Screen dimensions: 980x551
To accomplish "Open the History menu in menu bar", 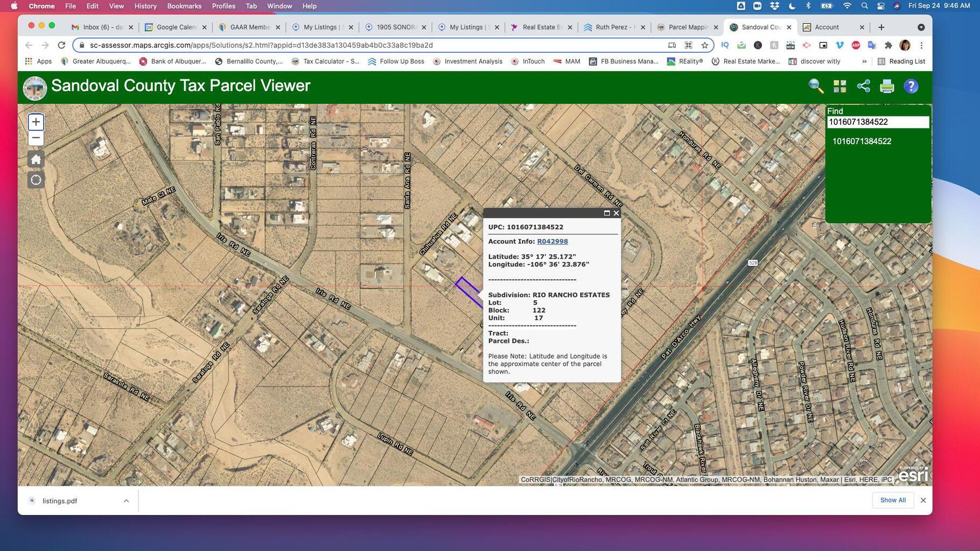I will (x=145, y=6).
